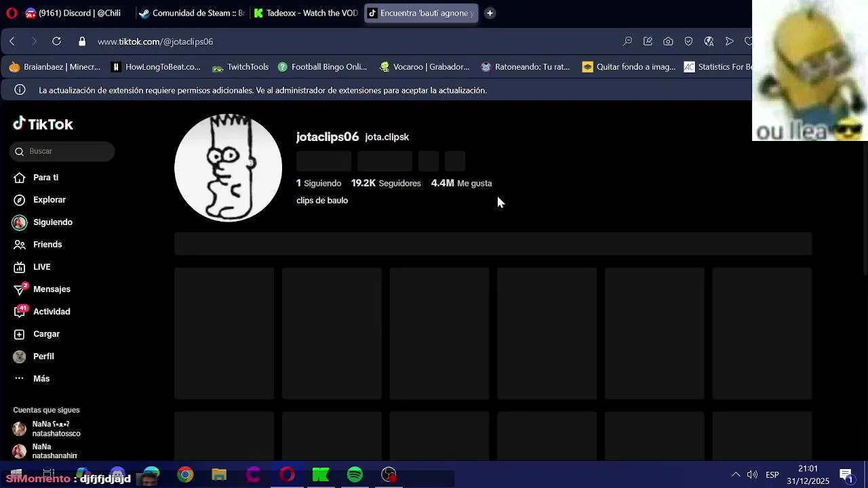
Task: Open the volume control in tray
Action: (x=752, y=474)
